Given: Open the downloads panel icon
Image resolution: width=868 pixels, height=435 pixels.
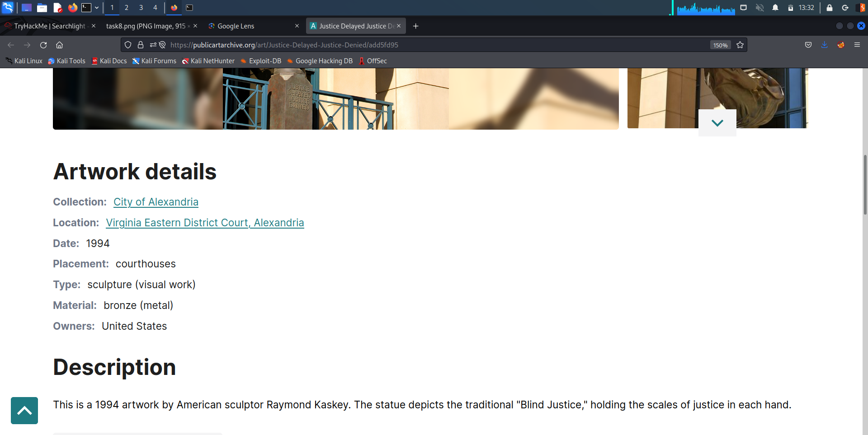Looking at the screenshot, I should pos(824,45).
